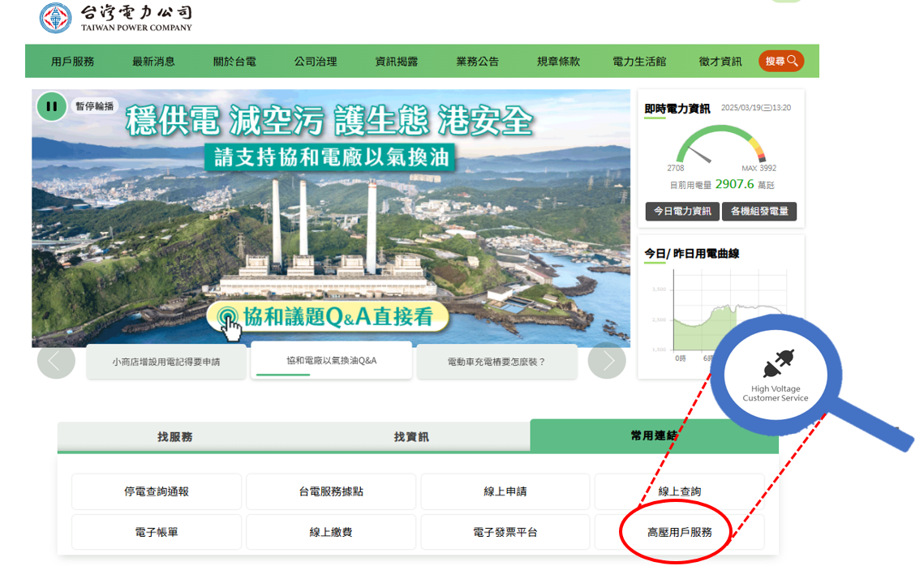Click the 搜尋 search button
This screenshot has width=924, height=566.
[x=781, y=62]
